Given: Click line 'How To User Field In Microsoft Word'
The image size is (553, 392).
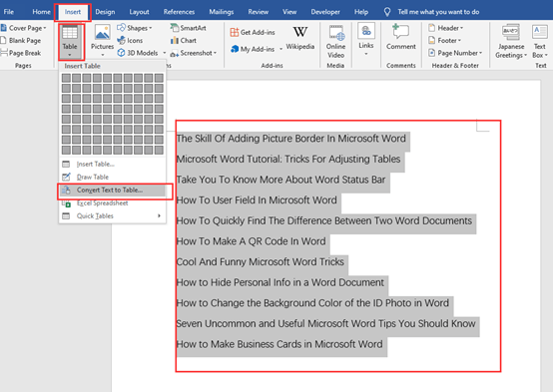Looking at the screenshot, I should (x=257, y=200).
